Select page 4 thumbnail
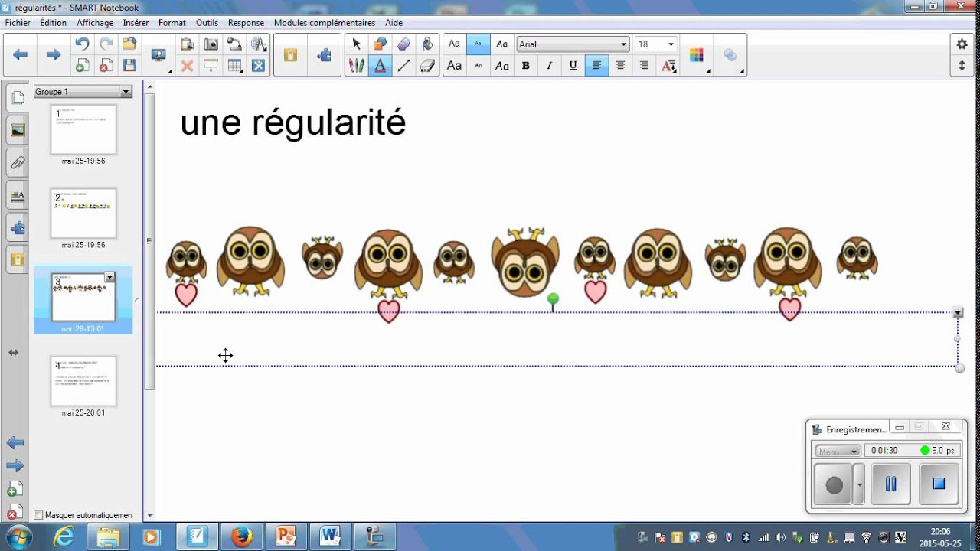Screen dimensions: 980x551 tap(83, 381)
